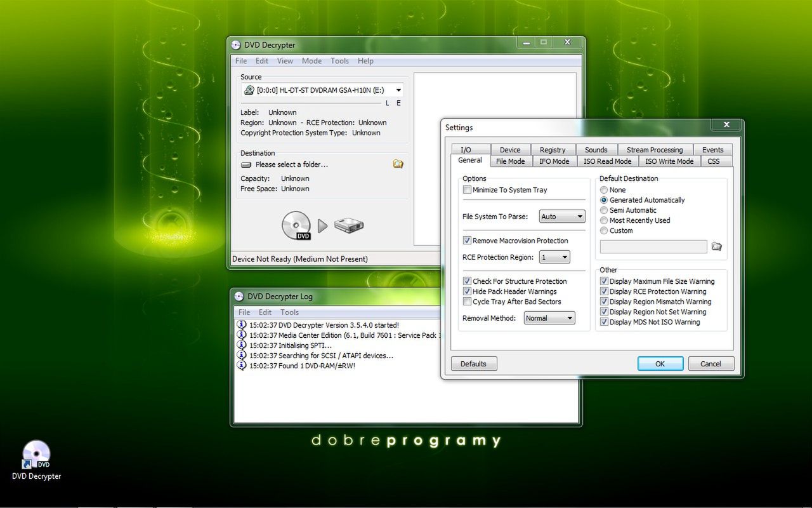Toggle Display Region Not Set Warning

click(605, 312)
